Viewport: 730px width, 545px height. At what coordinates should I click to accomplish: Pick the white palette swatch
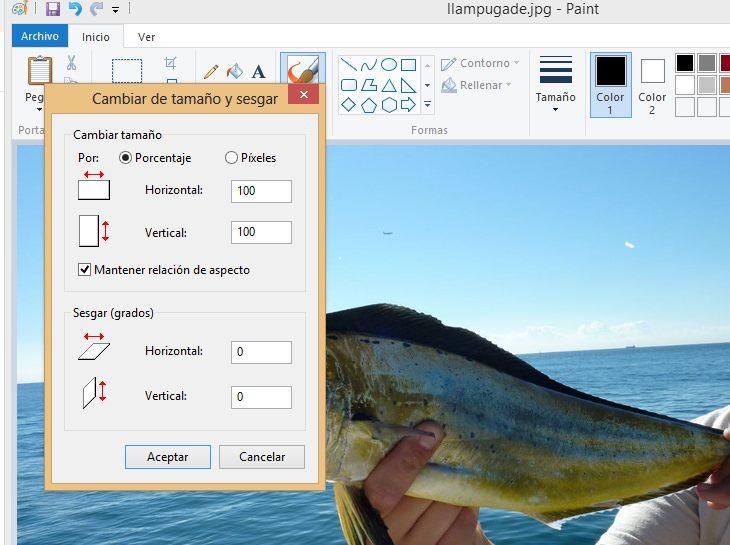tap(685, 85)
